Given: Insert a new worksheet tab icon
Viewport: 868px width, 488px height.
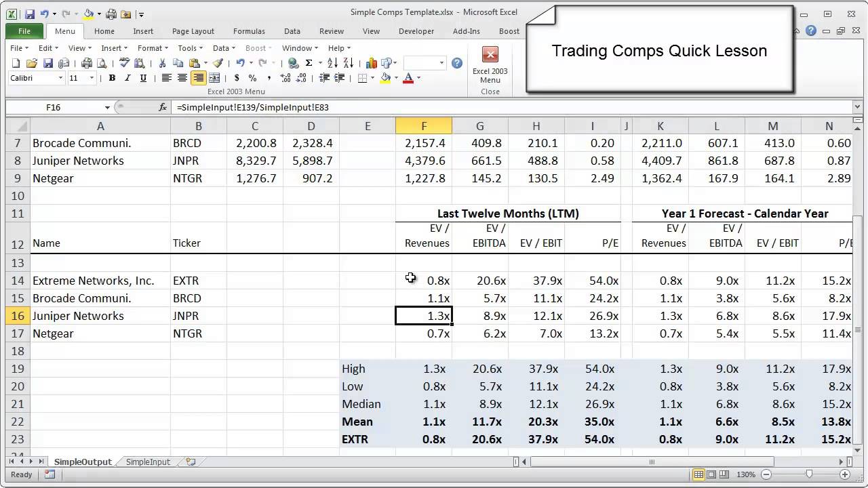Looking at the screenshot, I should pyautogui.click(x=191, y=462).
